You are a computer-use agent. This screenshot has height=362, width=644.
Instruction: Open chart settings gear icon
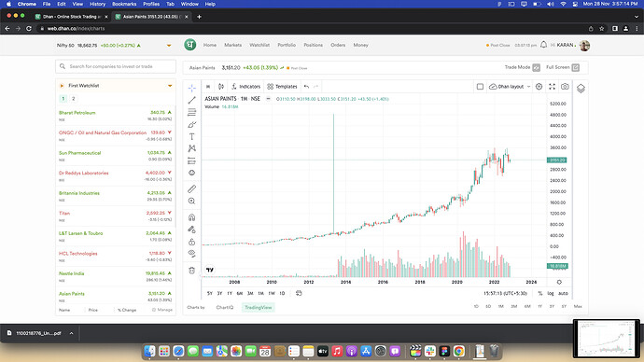(539, 86)
